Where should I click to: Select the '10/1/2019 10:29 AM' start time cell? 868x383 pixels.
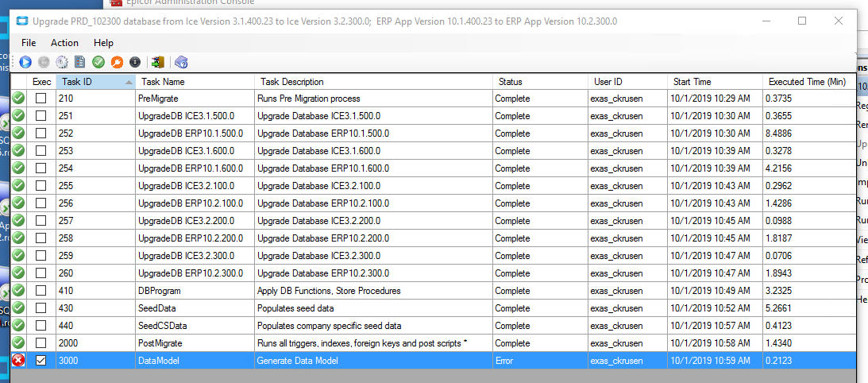pyautogui.click(x=716, y=98)
